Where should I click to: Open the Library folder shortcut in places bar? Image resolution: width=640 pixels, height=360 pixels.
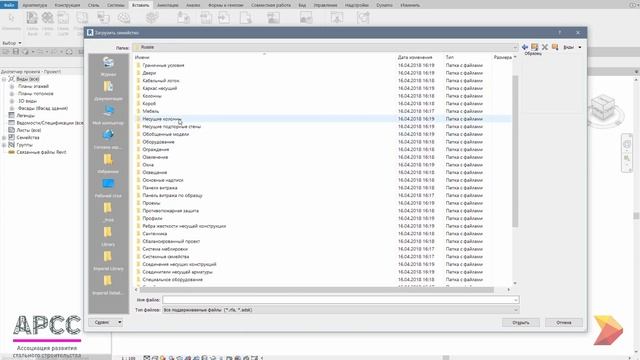108,236
